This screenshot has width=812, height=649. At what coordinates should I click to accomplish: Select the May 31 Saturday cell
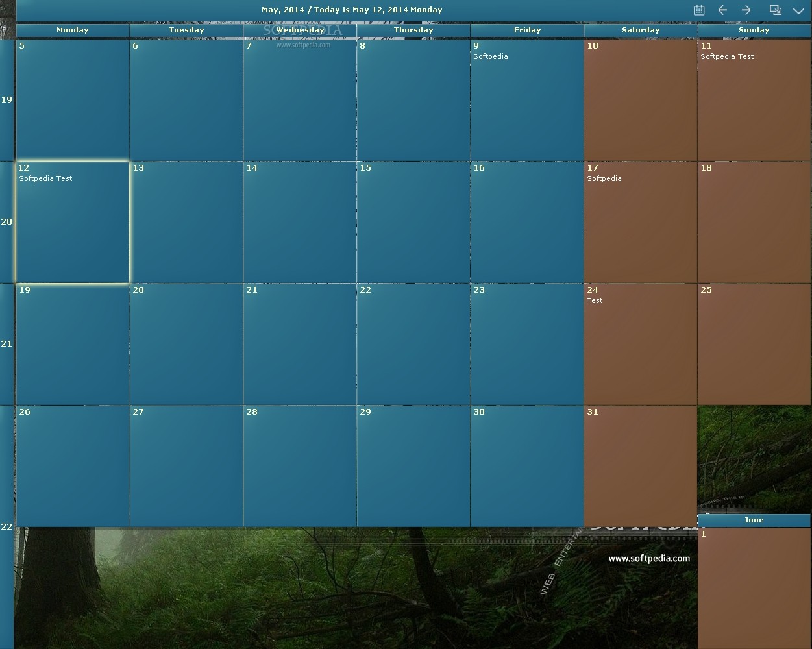[641, 466]
